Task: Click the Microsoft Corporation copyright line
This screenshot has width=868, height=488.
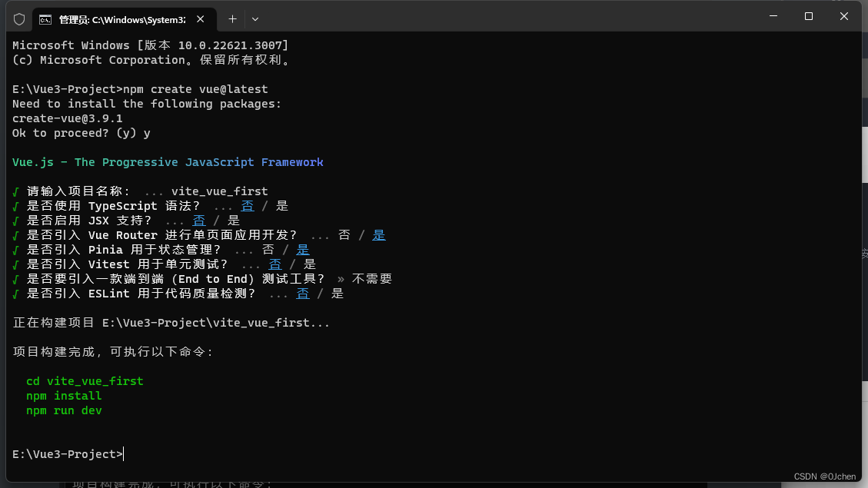Action: (x=151, y=60)
